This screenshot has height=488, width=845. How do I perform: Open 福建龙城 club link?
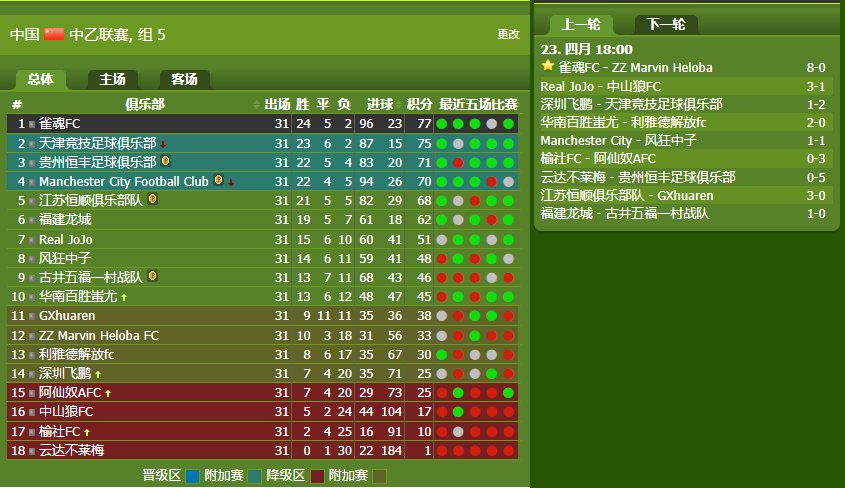(65, 220)
